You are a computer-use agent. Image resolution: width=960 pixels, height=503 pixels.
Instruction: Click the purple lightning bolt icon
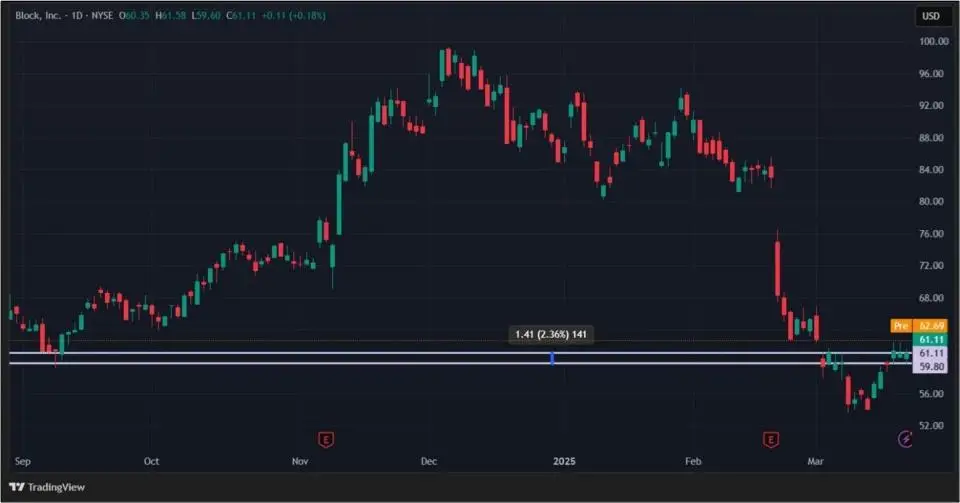click(x=905, y=438)
